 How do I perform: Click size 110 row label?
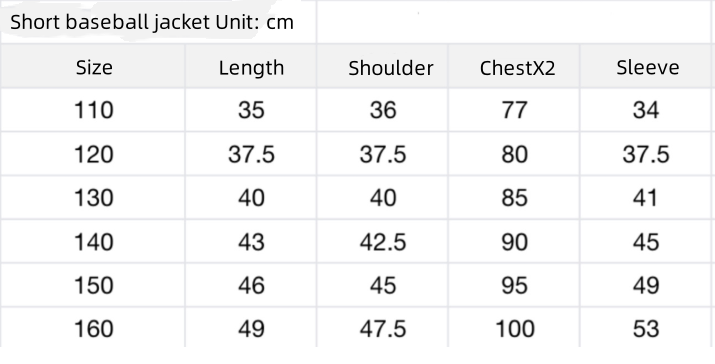tap(93, 110)
